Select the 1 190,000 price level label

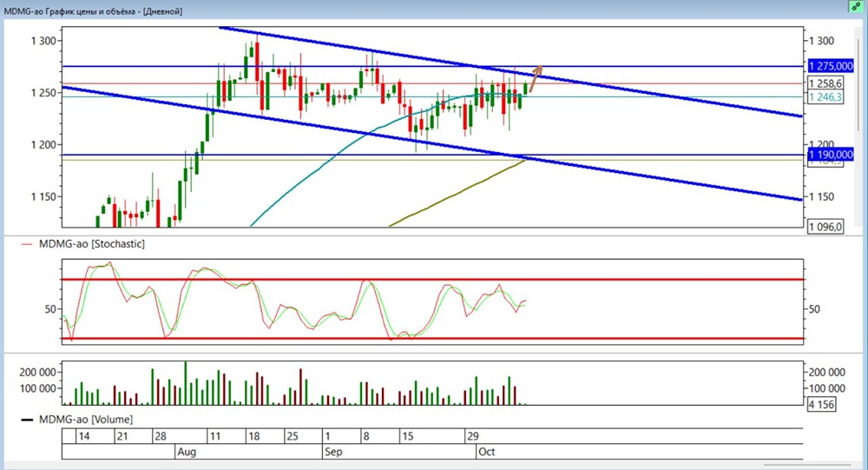click(x=831, y=155)
